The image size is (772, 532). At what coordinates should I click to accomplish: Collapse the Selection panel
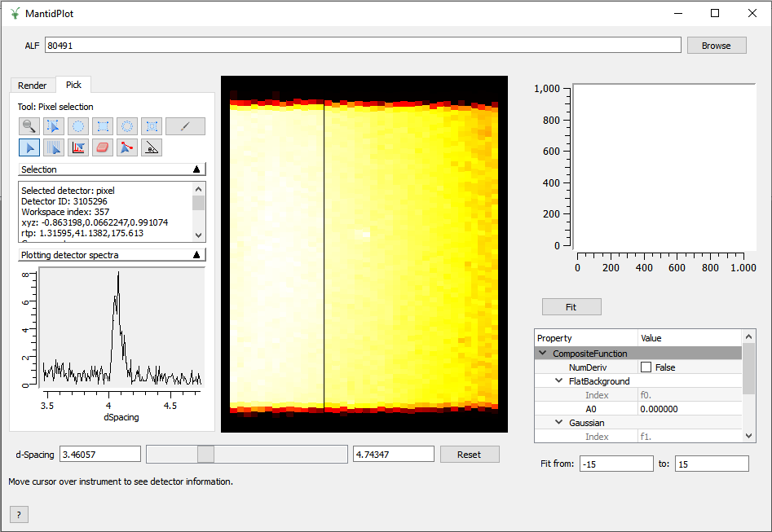(196, 169)
